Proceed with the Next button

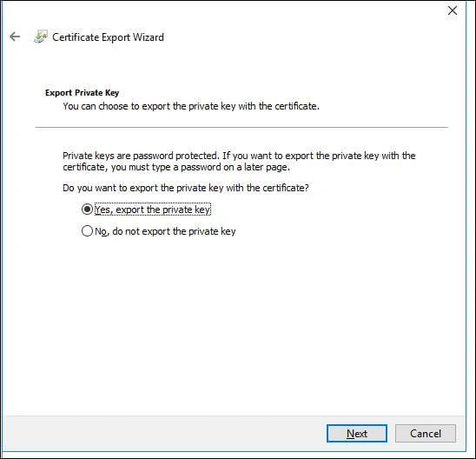tap(357, 434)
